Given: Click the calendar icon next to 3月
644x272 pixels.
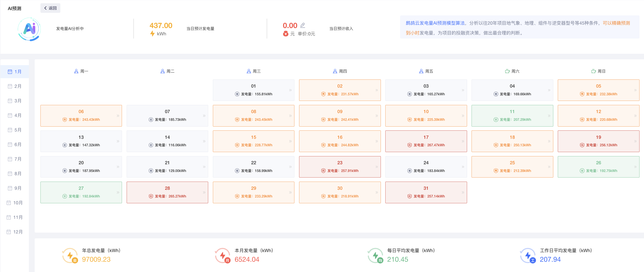Looking at the screenshot, I should click(x=10, y=101).
